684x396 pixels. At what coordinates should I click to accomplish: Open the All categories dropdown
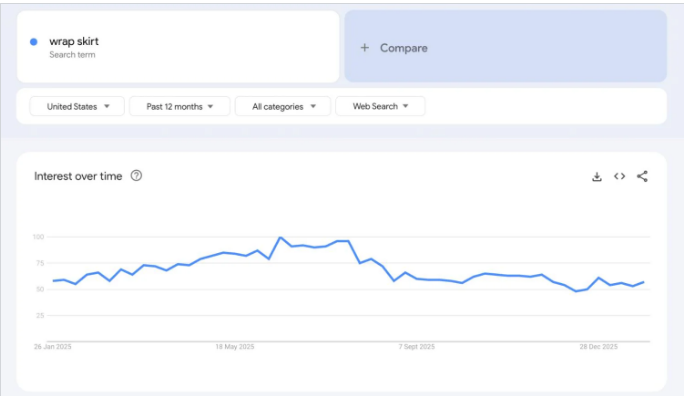[x=283, y=106]
